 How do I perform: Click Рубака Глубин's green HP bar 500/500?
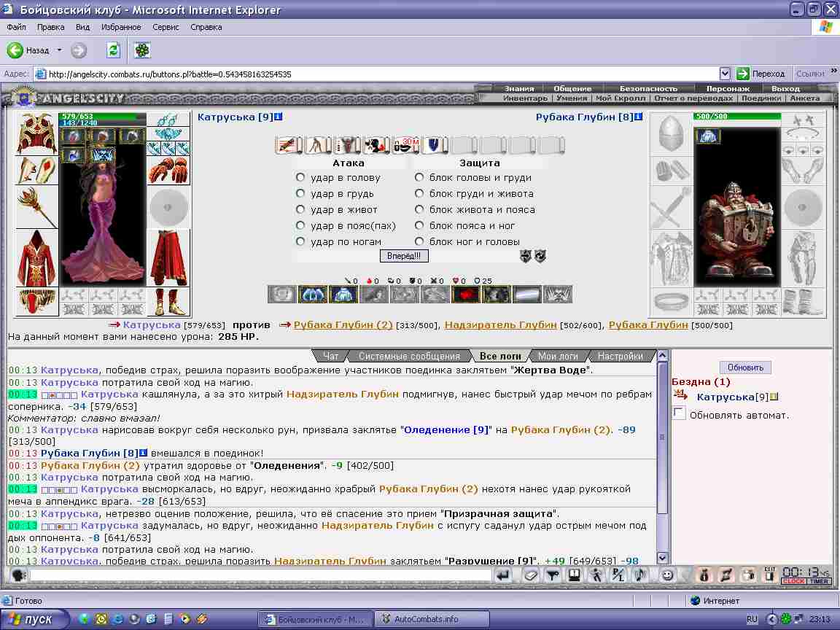[x=737, y=116]
